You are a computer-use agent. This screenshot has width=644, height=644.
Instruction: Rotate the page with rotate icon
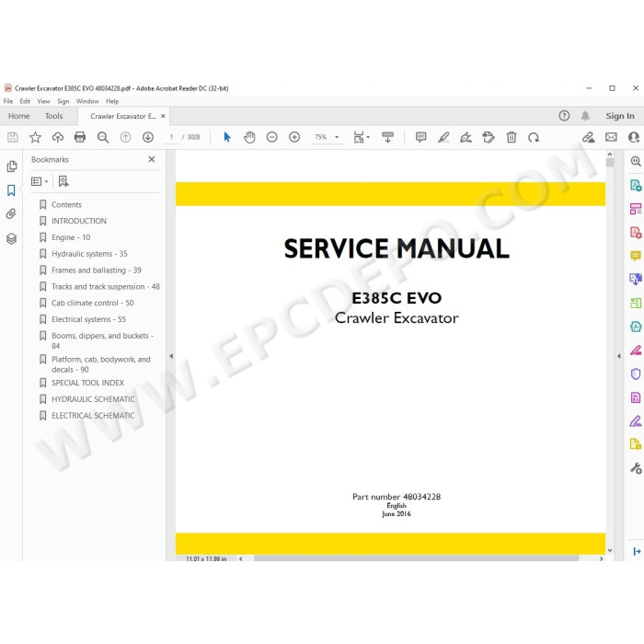pyautogui.click(x=534, y=137)
